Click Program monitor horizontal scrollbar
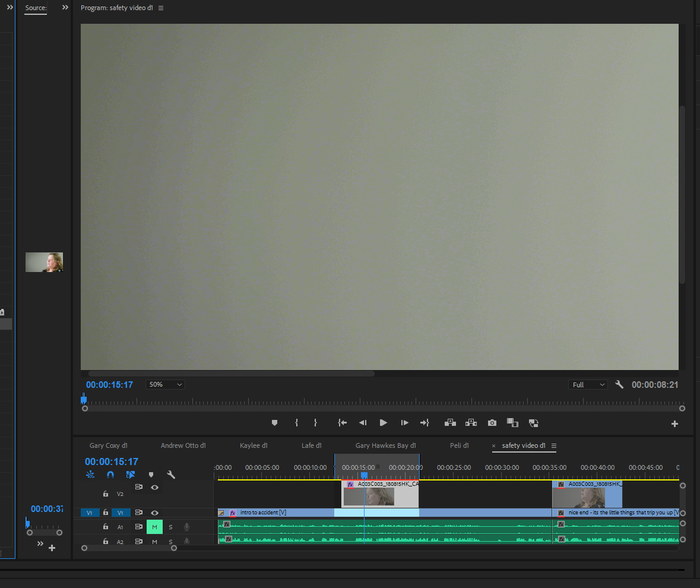This screenshot has height=588, width=700. pos(231,373)
